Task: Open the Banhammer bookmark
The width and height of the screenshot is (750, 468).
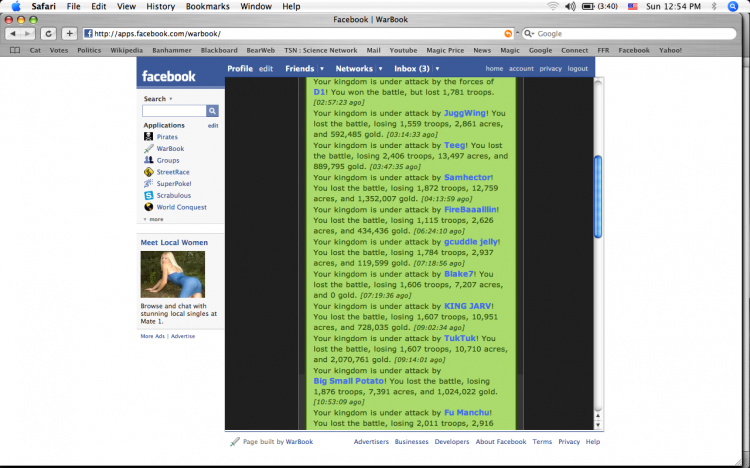Action: [172, 50]
